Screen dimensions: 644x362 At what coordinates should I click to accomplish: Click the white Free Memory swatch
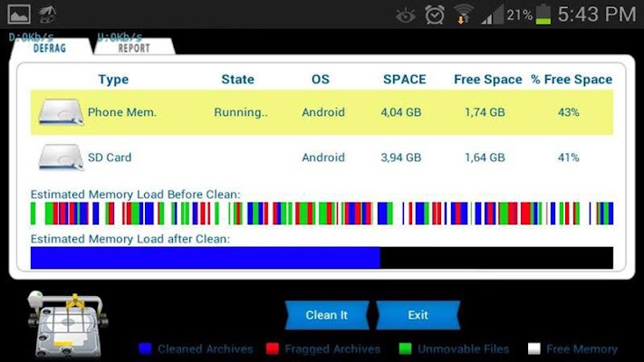pyautogui.click(x=533, y=348)
